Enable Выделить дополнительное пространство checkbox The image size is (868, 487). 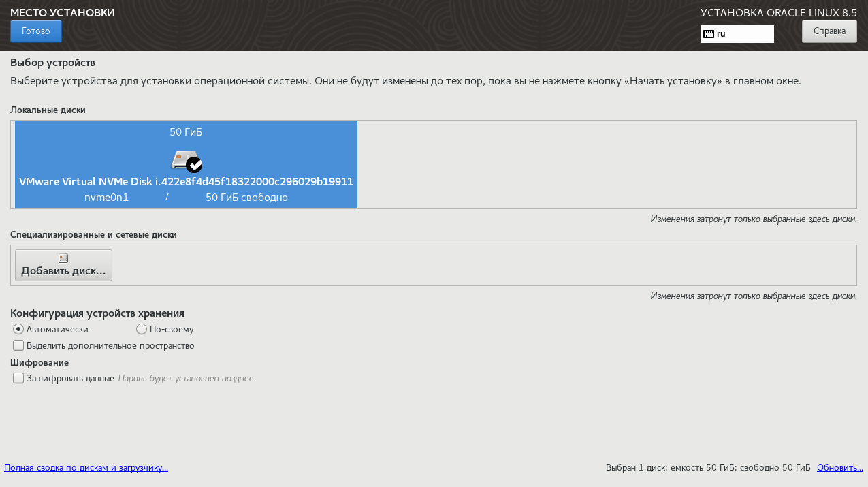[x=18, y=345]
